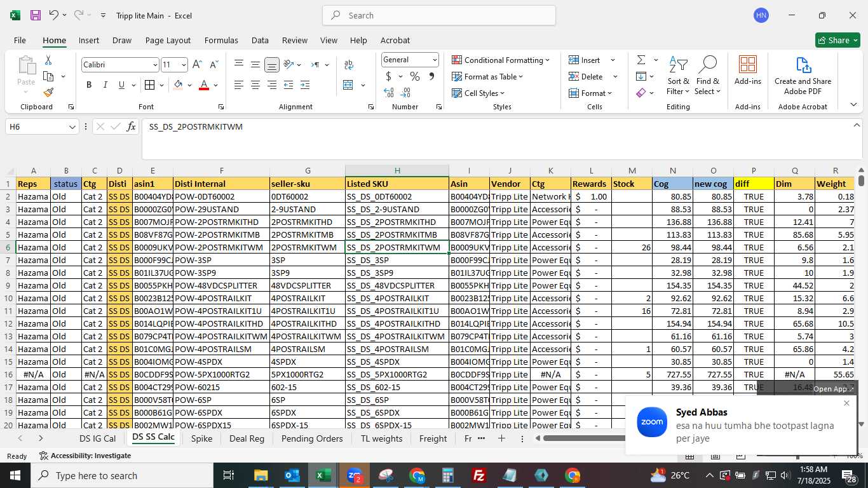Screen dimensions: 868x488
Task: Click the Add new sheet plus icon
Action: pos(501,438)
